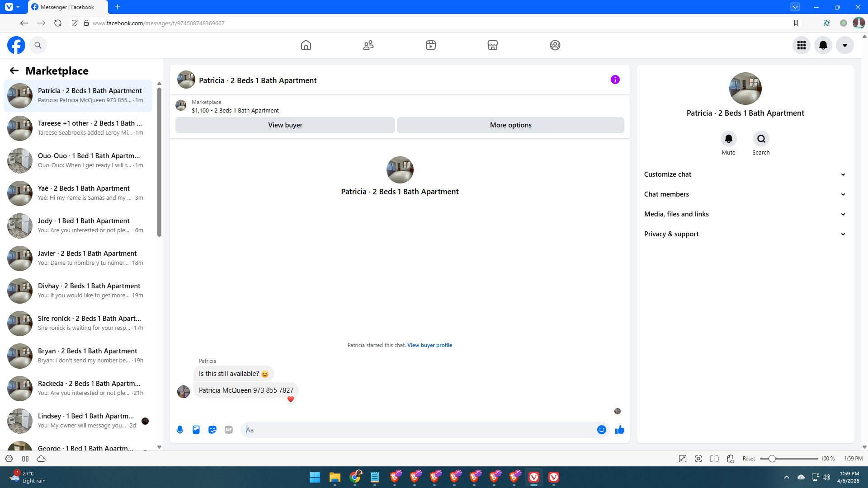Image resolution: width=868 pixels, height=488 pixels.
Task: Choose a sticker
Action: point(212,430)
